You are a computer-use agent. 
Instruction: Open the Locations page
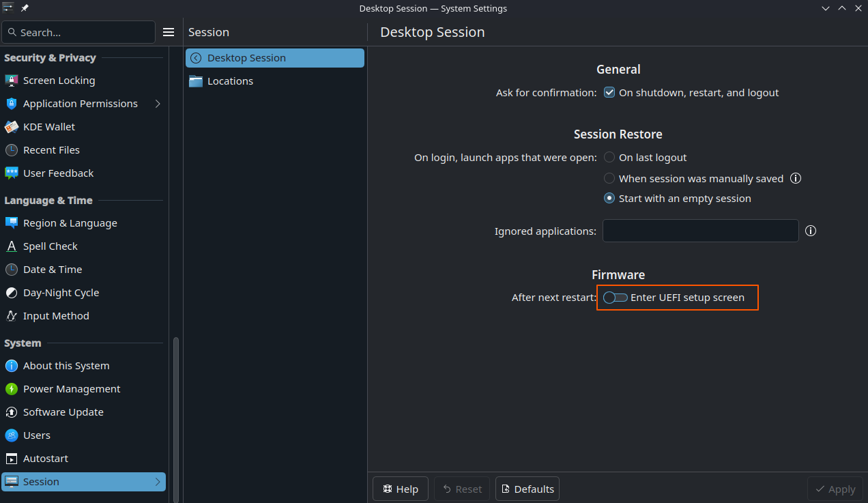230,81
